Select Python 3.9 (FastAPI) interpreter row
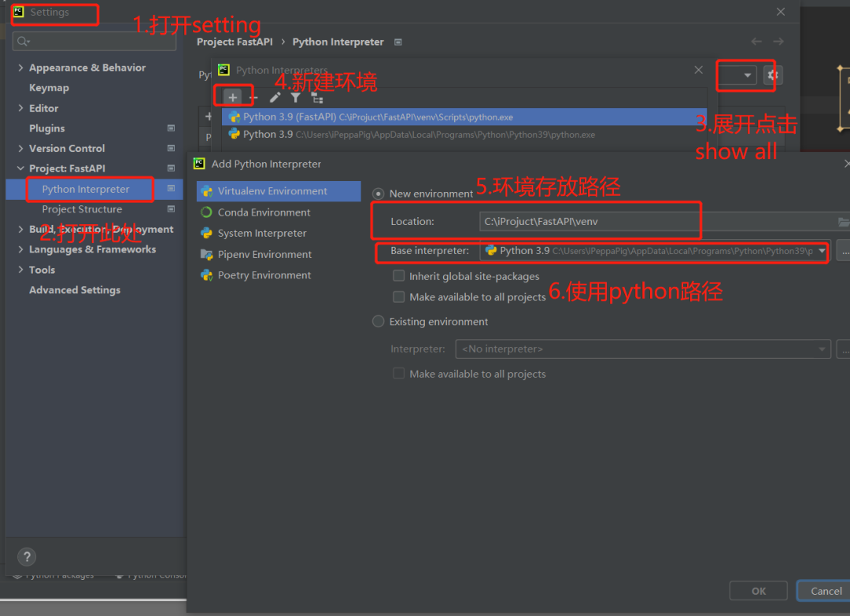This screenshot has width=850, height=616. [x=464, y=117]
